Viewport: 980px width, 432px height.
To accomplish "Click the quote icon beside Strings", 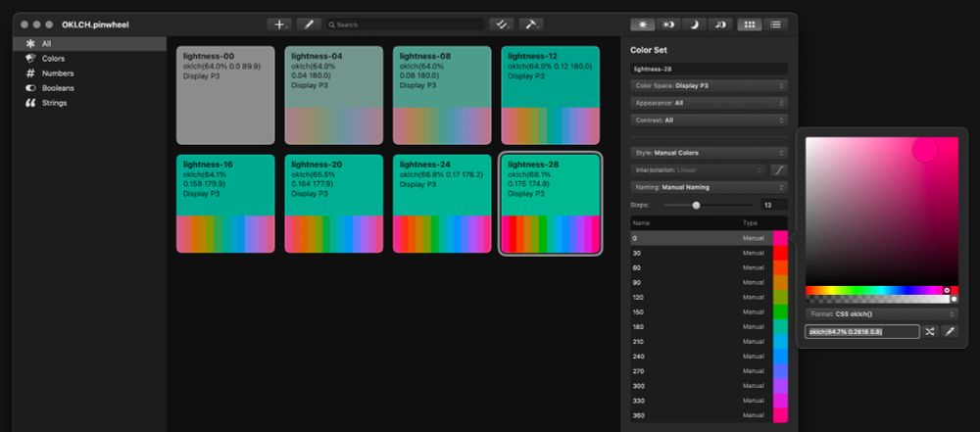I will [30, 103].
